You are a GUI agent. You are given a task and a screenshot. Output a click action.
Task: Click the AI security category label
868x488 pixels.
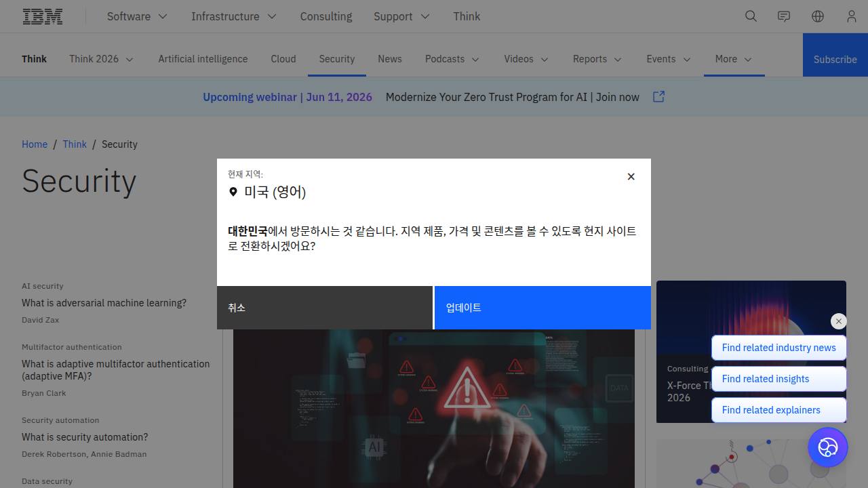point(43,286)
